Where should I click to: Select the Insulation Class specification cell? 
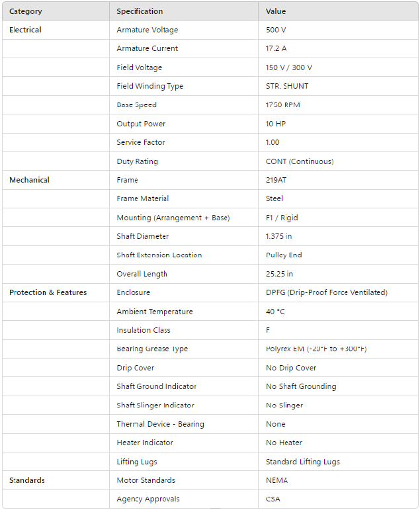point(144,330)
